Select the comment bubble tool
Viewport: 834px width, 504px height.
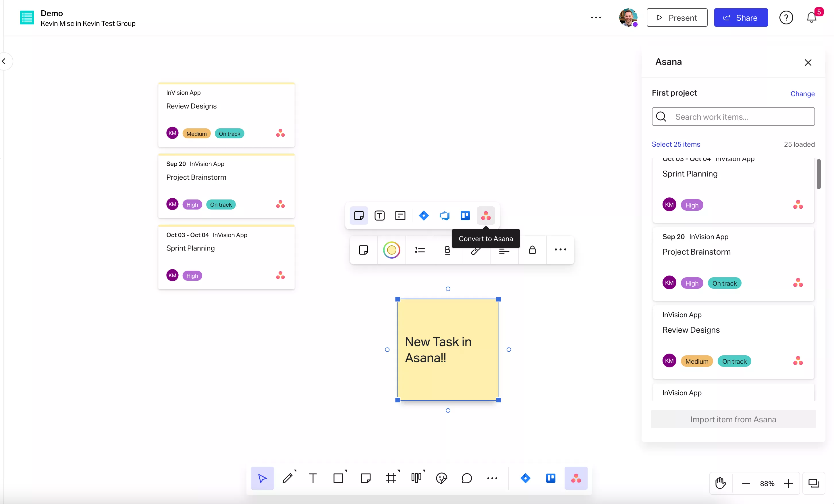(x=467, y=478)
